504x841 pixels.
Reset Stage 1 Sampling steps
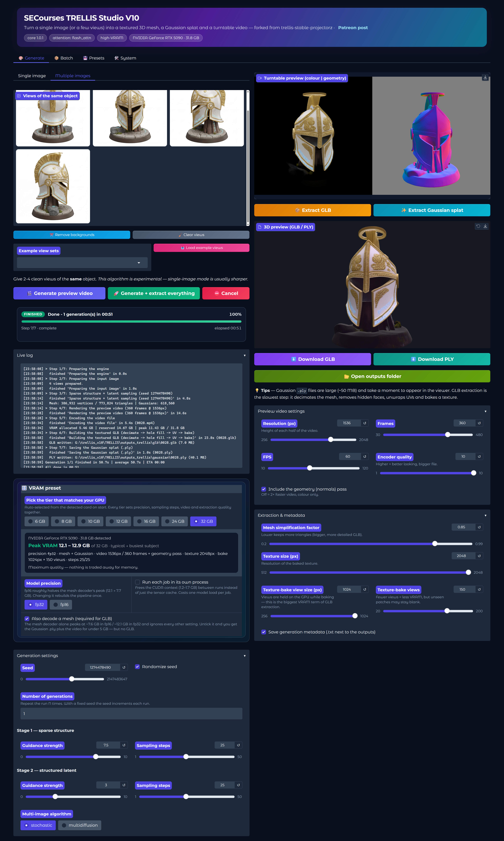pos(238,745)
